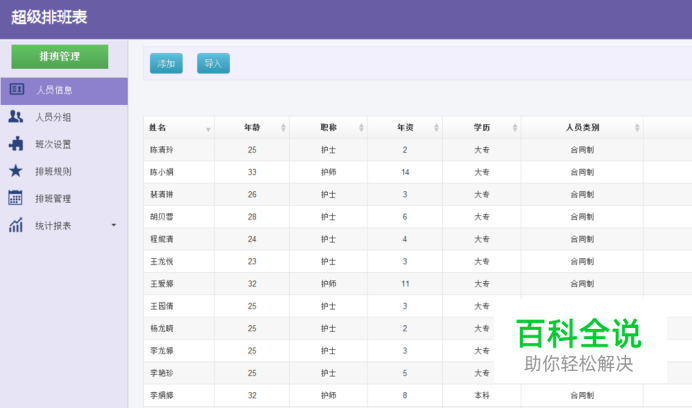Click 护师 in the 11-year row
The height and width of the screenshot is (408, 692).
328,284
